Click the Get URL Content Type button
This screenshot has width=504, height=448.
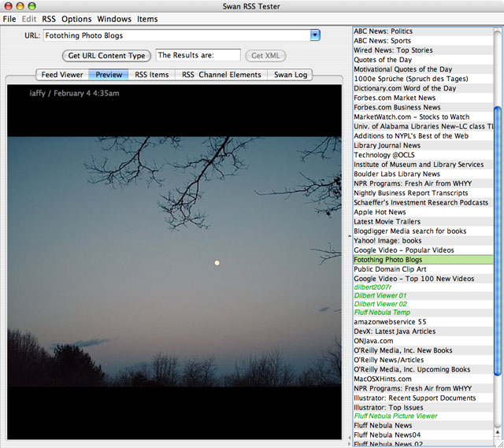(x=106, y=56)
